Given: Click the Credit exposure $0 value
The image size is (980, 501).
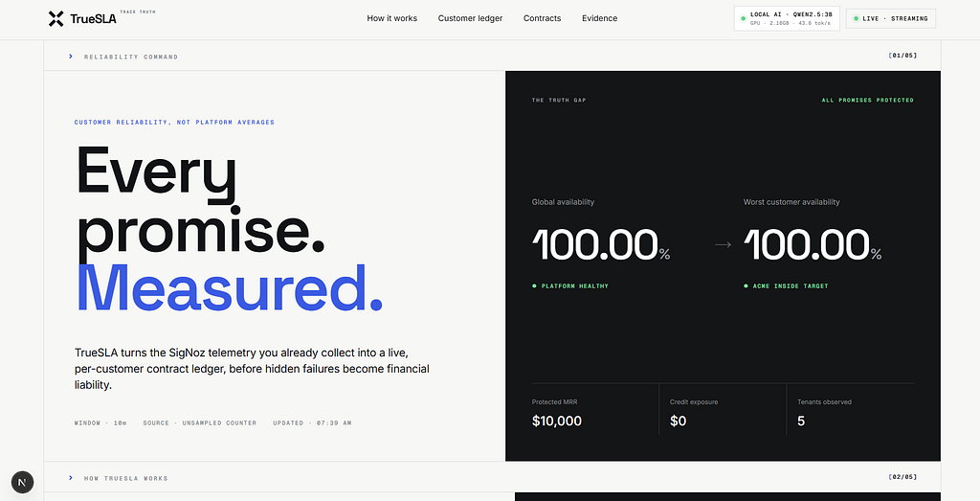Looking at the screenshot, I should 679,421.
